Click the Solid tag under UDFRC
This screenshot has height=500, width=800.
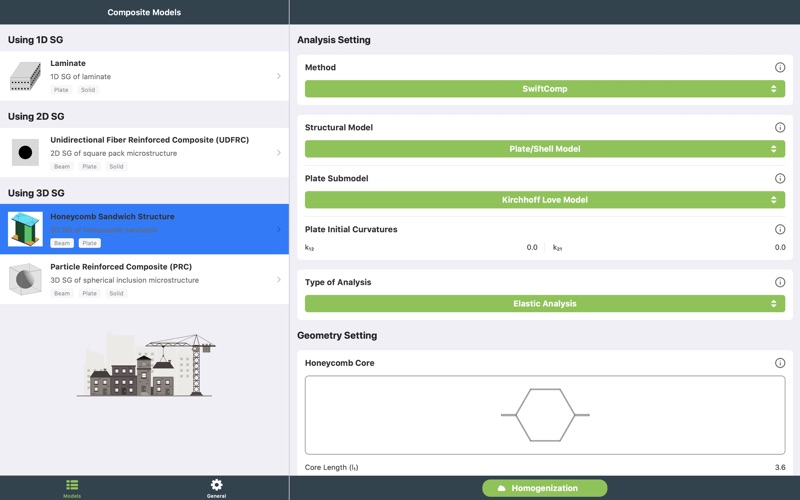(x=116, y=166)
